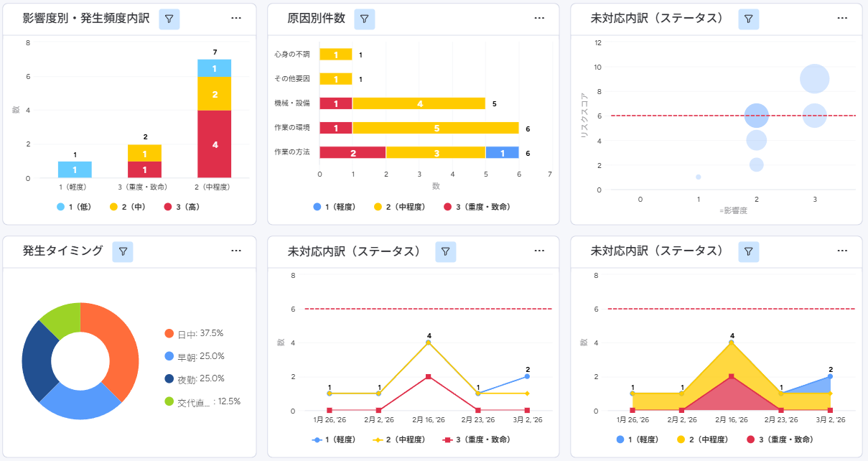Open more options menu on line chart panel
Screen dimensions: 868x461
(539, 251)
